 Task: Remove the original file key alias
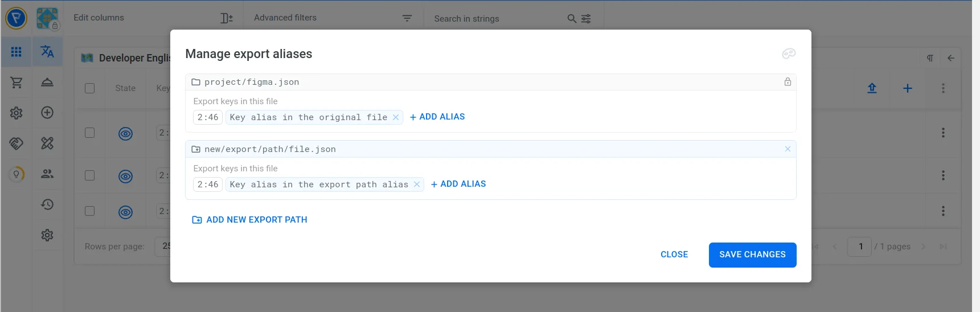point(396,117)
